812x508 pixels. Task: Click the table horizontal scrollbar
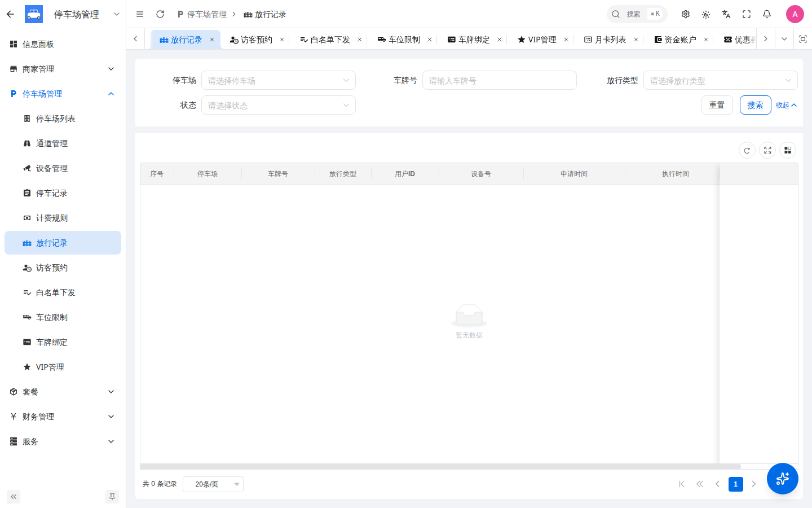click(440, 467)
